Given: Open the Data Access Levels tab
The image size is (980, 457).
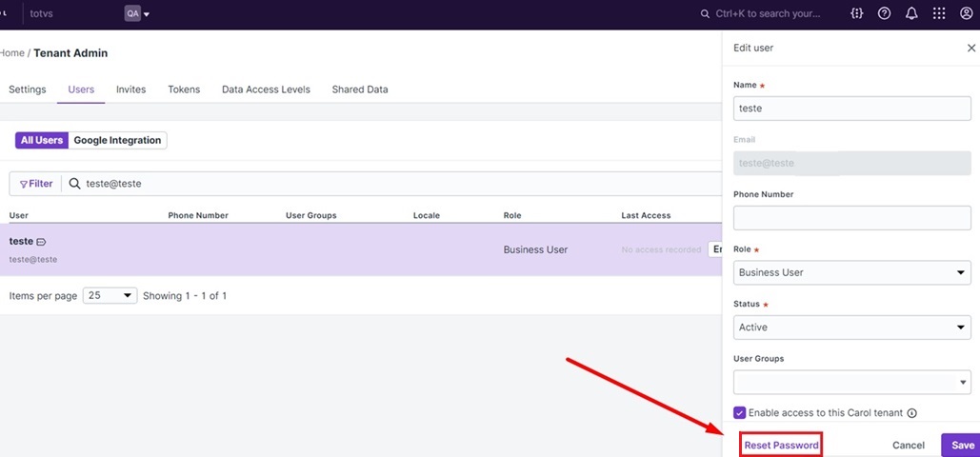Looking at the screenshot, I should click(x=267, y=89).
